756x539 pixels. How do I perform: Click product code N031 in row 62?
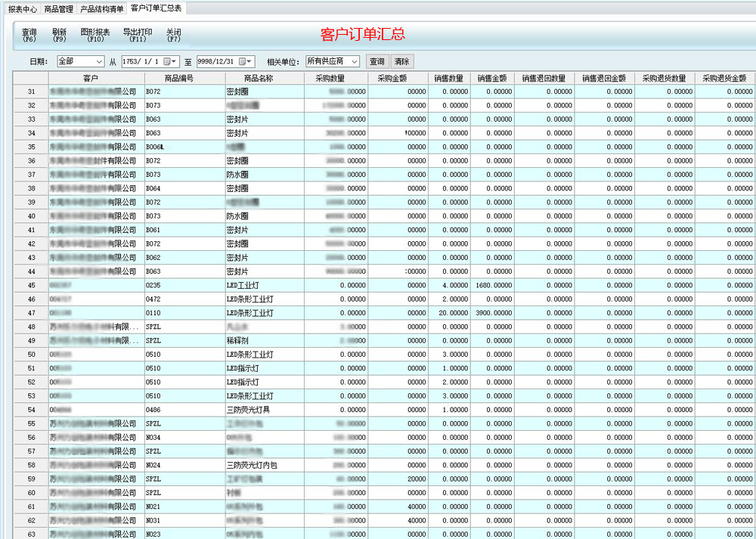point(153,521)
